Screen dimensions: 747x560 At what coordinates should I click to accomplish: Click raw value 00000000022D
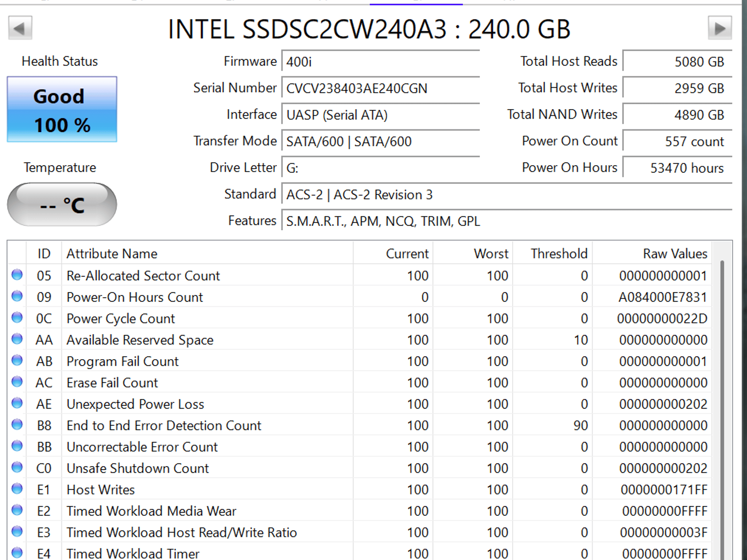click(x=662, y=319)
